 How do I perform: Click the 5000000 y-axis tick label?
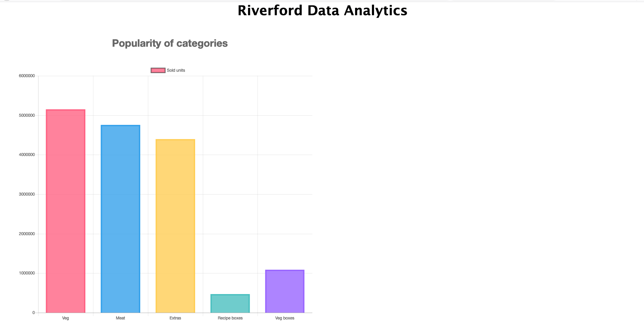point(27,115)
